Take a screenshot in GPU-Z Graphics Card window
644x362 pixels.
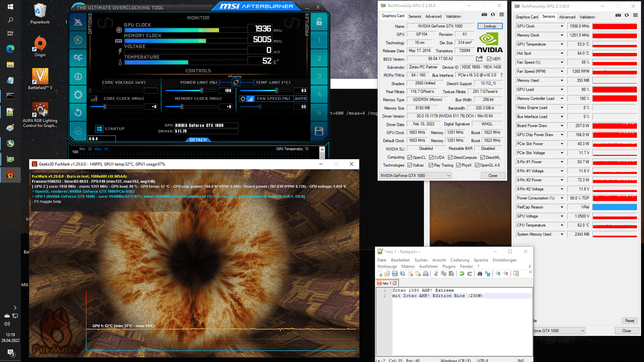tap(484, 15)
